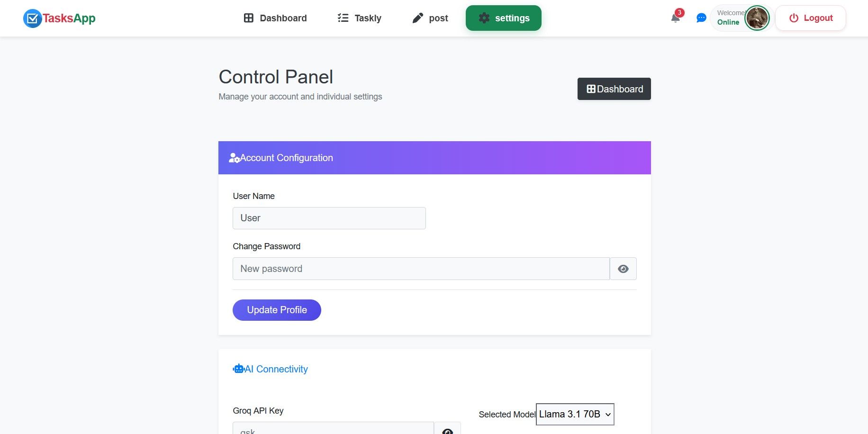Open the post navigation item
This screenshot has height=434, width=868.
(x=430, y=18)
